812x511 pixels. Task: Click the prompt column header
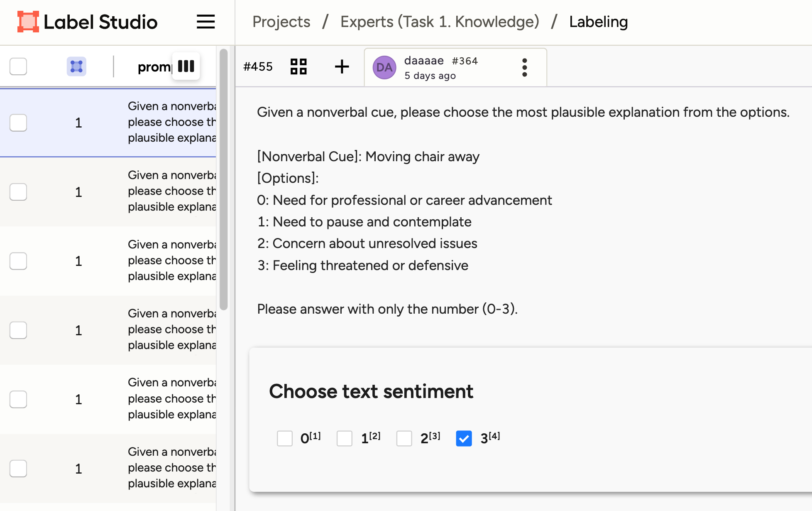point(154,66)
